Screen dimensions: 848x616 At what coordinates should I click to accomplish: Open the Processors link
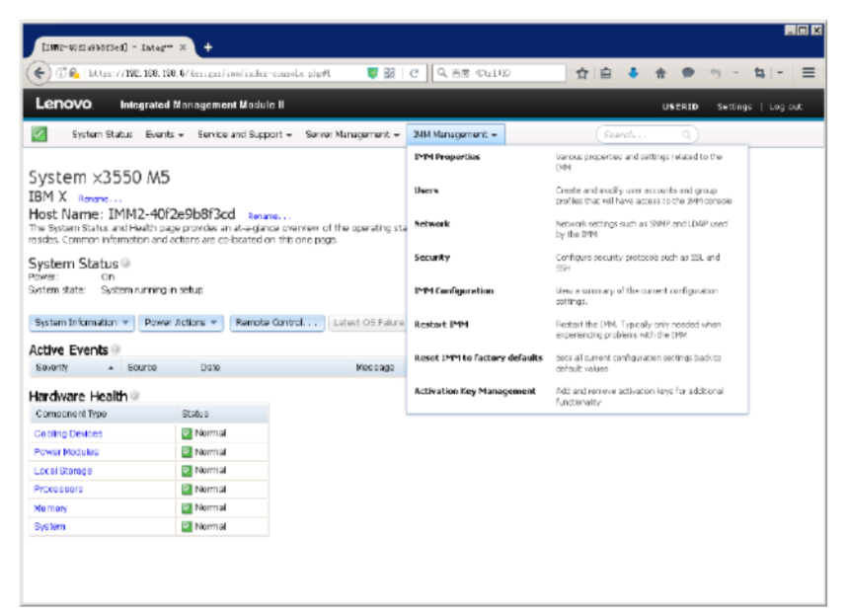[58, 490]
